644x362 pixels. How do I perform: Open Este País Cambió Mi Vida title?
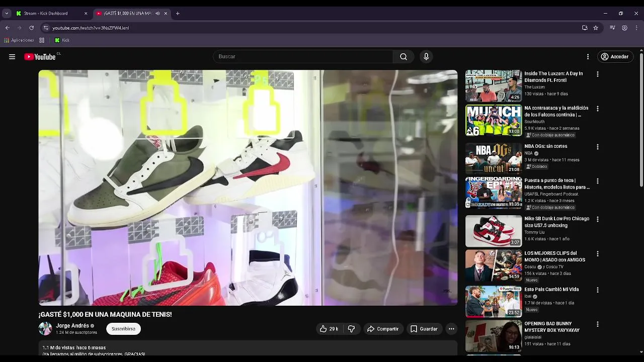click(551, 290)
